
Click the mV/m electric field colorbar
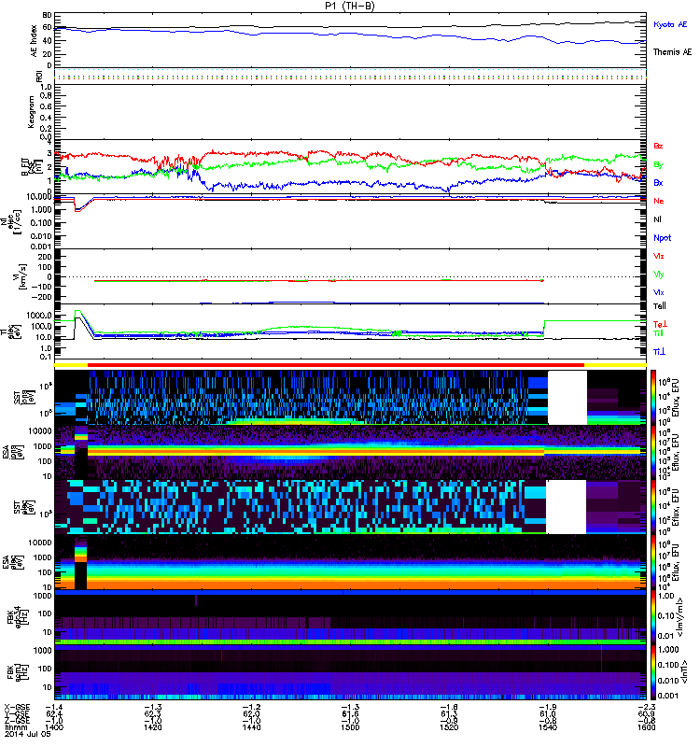click(653, 617)
